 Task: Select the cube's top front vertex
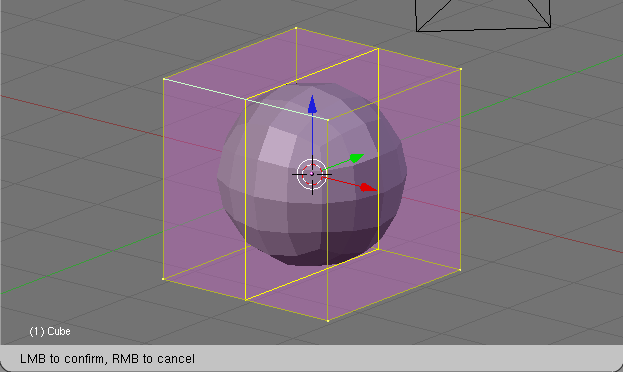coord(327,119)
